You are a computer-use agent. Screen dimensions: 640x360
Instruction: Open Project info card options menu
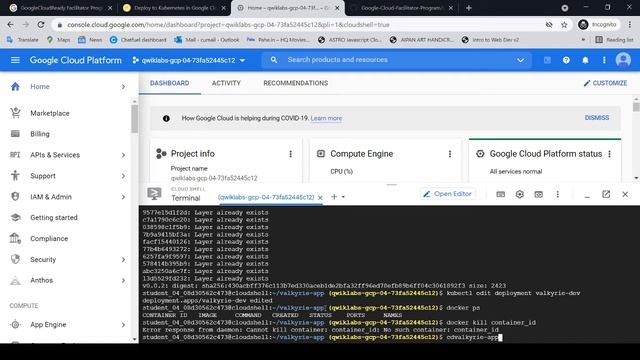pos(290,154)
